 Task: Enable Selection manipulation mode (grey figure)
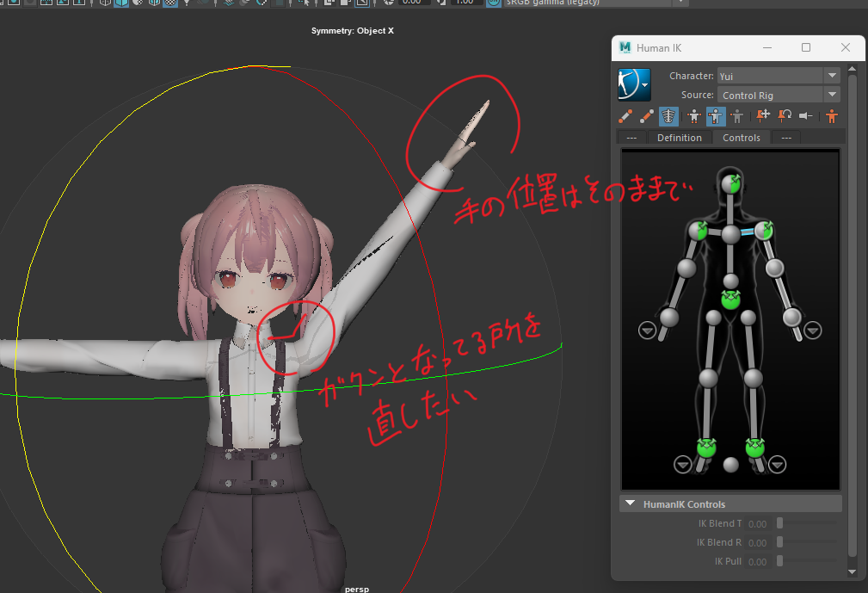736,116
